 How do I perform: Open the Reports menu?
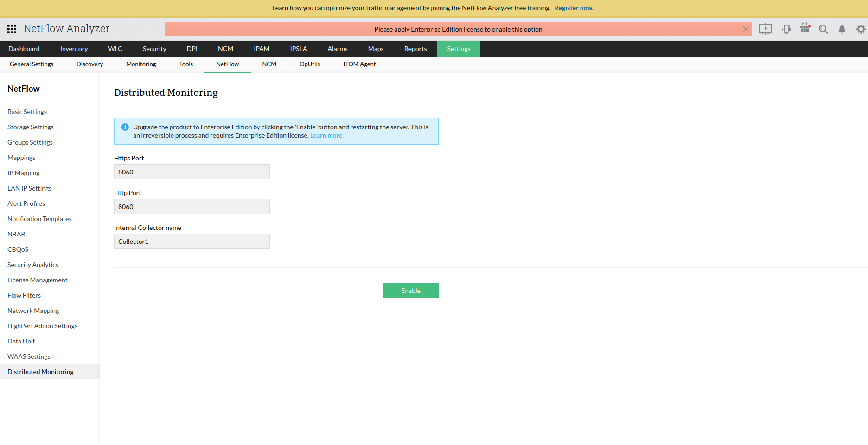click(415, 49)
